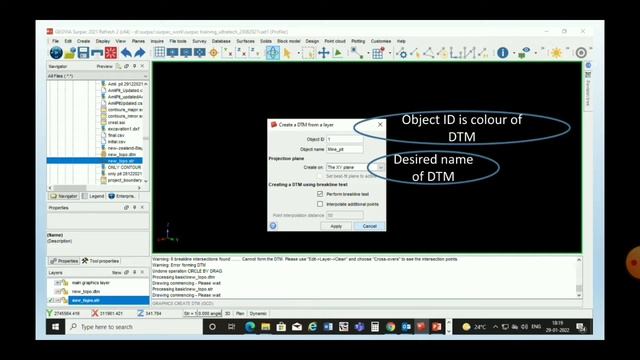This screenshot has width=640, height=360.
Task: Click the New button in Layers panel
Action: [117, 272]
